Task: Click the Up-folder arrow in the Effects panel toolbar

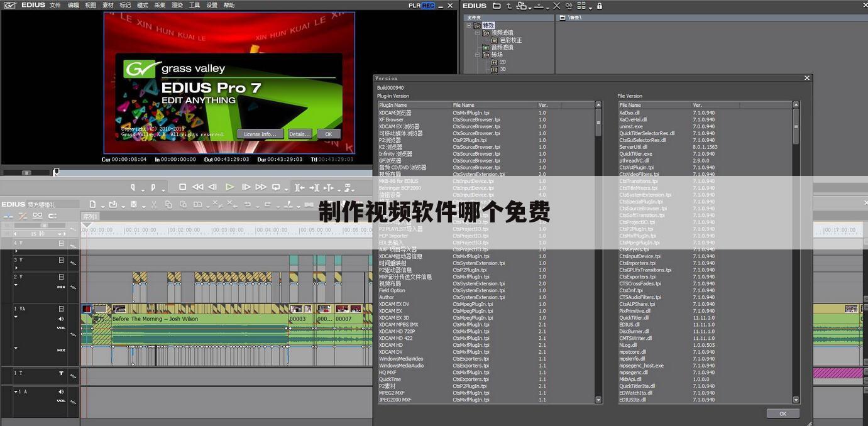Action: click(508, 6)
